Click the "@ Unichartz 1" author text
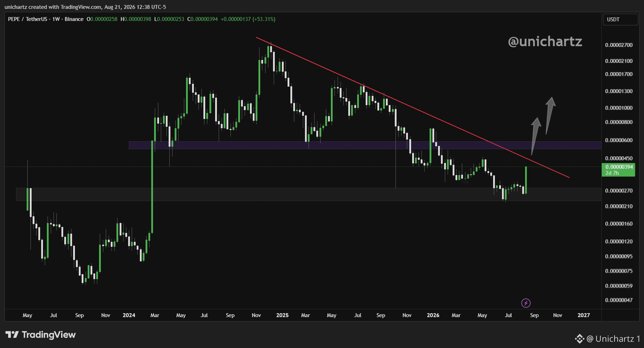This screenshot has height=348, width=644. [613, 339]
